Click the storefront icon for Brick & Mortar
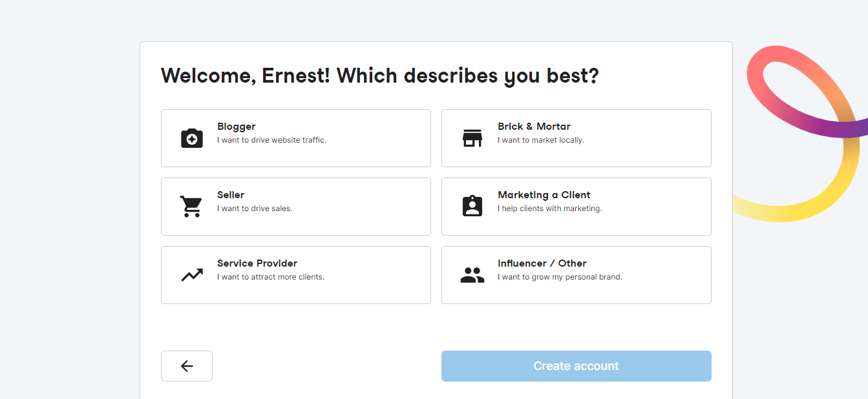 (472, 138)
